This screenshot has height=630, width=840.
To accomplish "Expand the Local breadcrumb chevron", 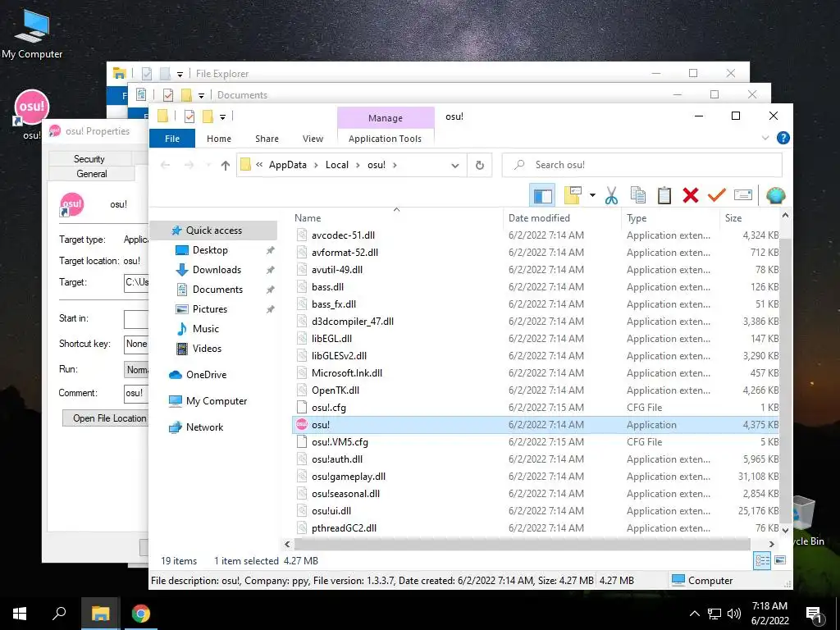I will click(x=358, y=165).
